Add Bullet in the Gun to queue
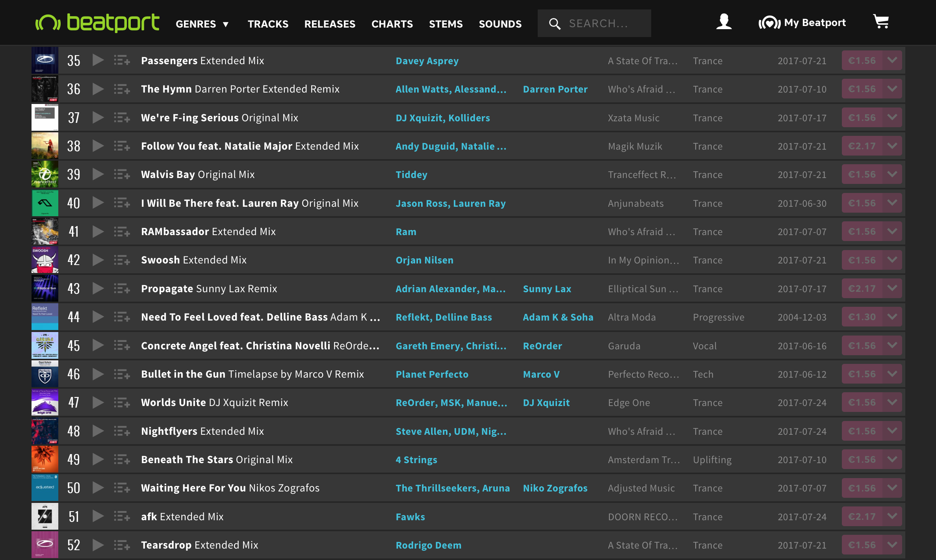936x560 pixels. tap(122, 374)
